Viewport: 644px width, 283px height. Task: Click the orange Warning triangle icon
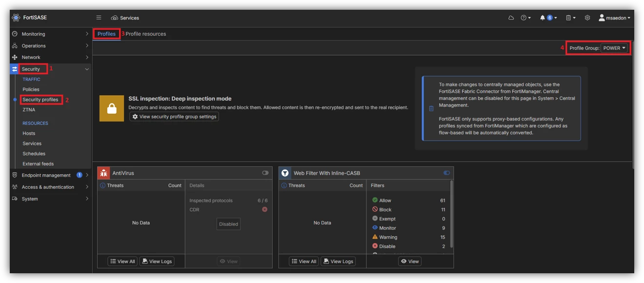tap(375, 237)
